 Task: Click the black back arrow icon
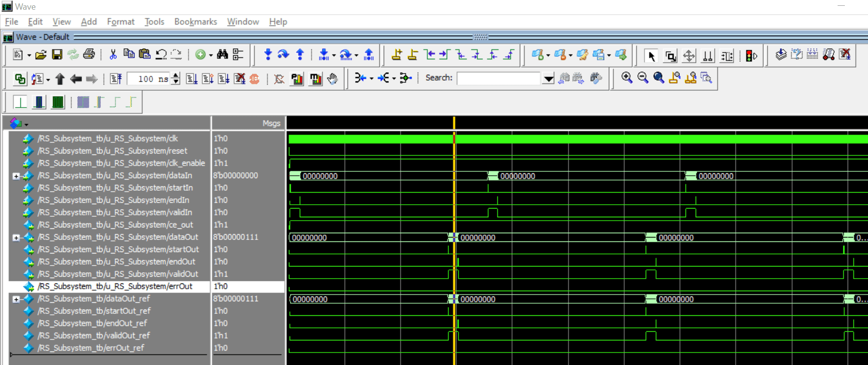[x=76, y=79]
